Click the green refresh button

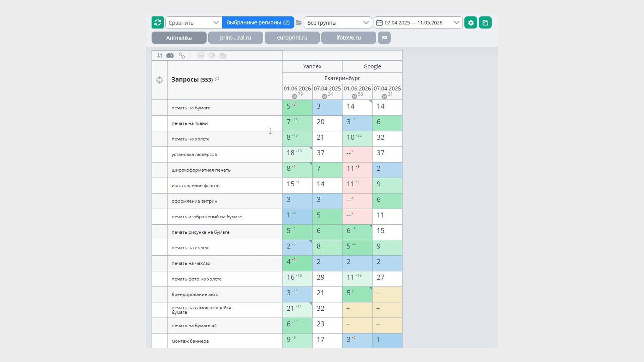(x=157, y=22)
